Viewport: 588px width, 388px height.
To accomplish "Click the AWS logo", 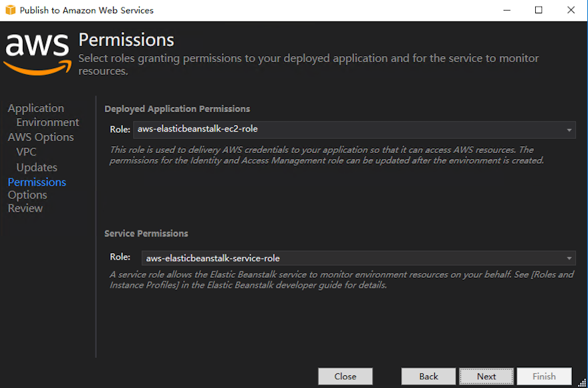I will [x=37, y=53].
